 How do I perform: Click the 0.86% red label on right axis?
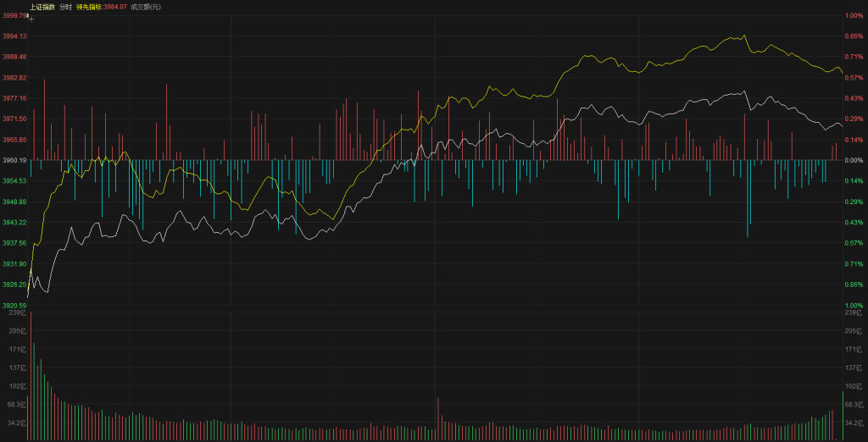click(853, 36)
